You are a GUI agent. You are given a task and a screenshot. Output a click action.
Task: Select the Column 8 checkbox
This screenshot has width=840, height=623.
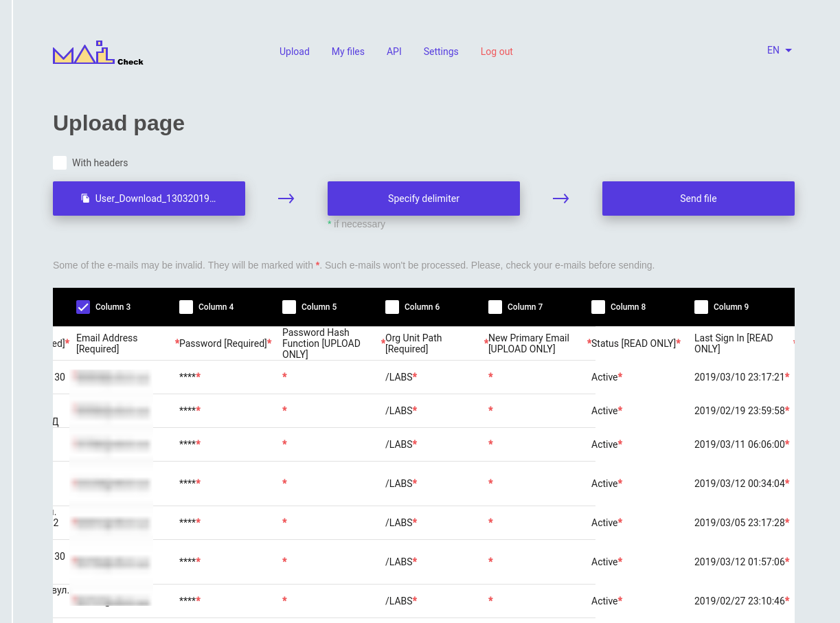point(598,307)
